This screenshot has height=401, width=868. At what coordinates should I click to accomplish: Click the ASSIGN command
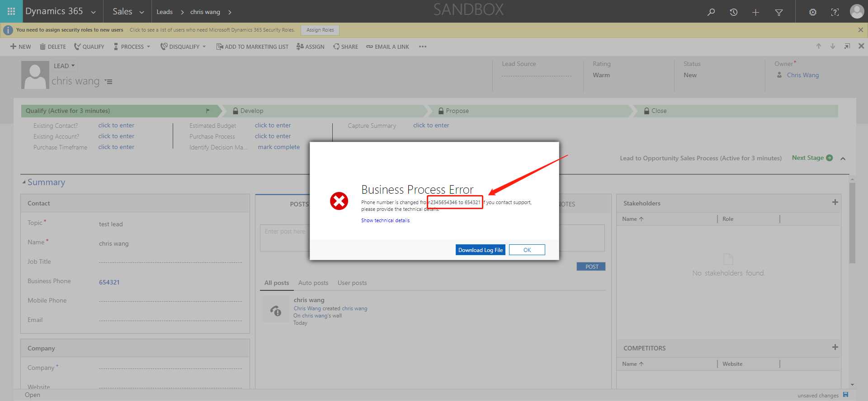(x=311, y=47)
